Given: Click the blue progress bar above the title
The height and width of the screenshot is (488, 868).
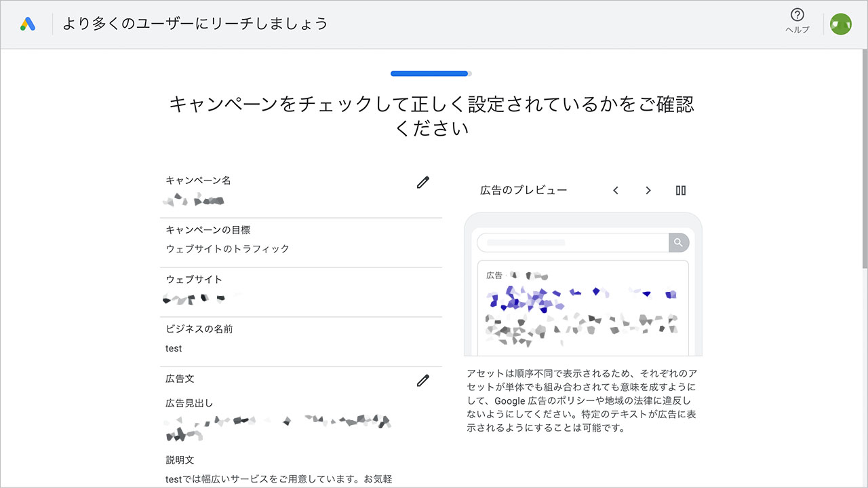Looking at the screenshot, I should click(429, 73).
